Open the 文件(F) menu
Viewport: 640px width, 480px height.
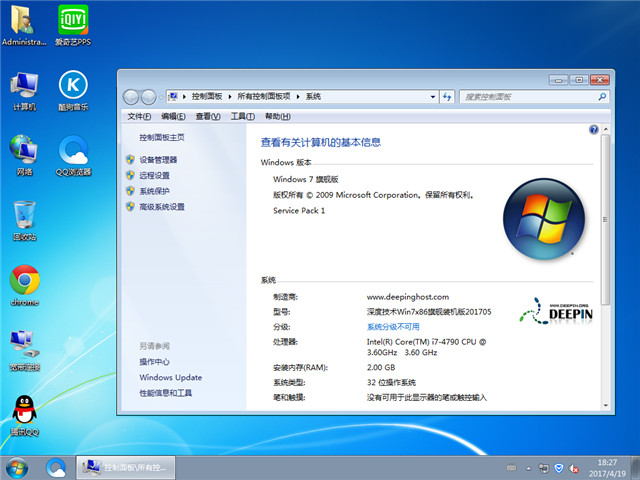pos(139,117)
